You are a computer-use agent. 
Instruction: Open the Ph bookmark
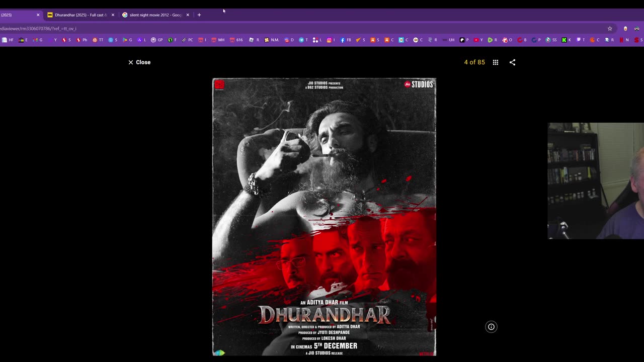(82, 40)
